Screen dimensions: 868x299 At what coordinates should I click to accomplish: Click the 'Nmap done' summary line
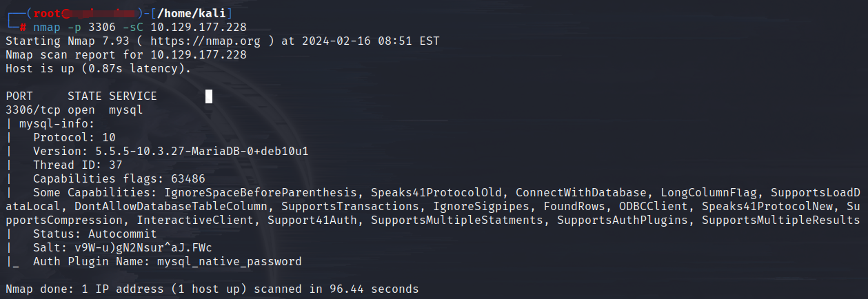(x=212, y=289)
